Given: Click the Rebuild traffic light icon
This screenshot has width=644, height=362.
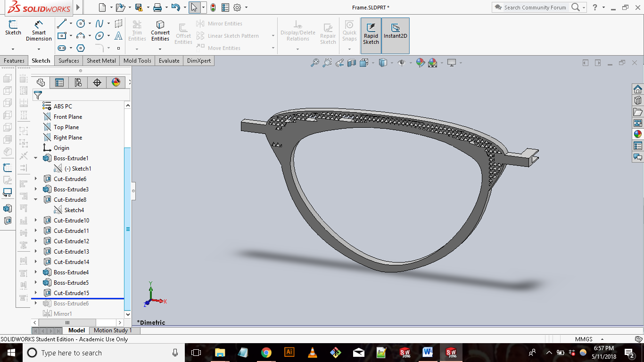Looking at the screenshot, I should tap(213, 8).
